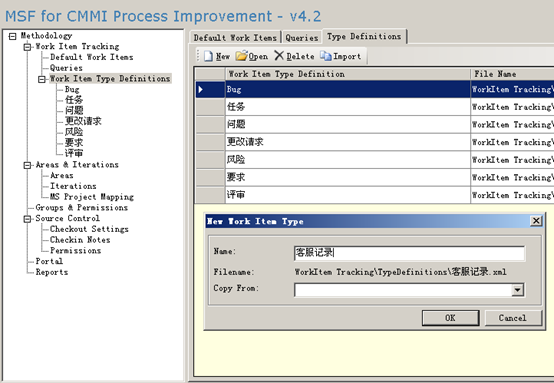Screen dimensions: 554x383
Task: Select the 任务 row in the grid
Action: [x=375, y=107]
